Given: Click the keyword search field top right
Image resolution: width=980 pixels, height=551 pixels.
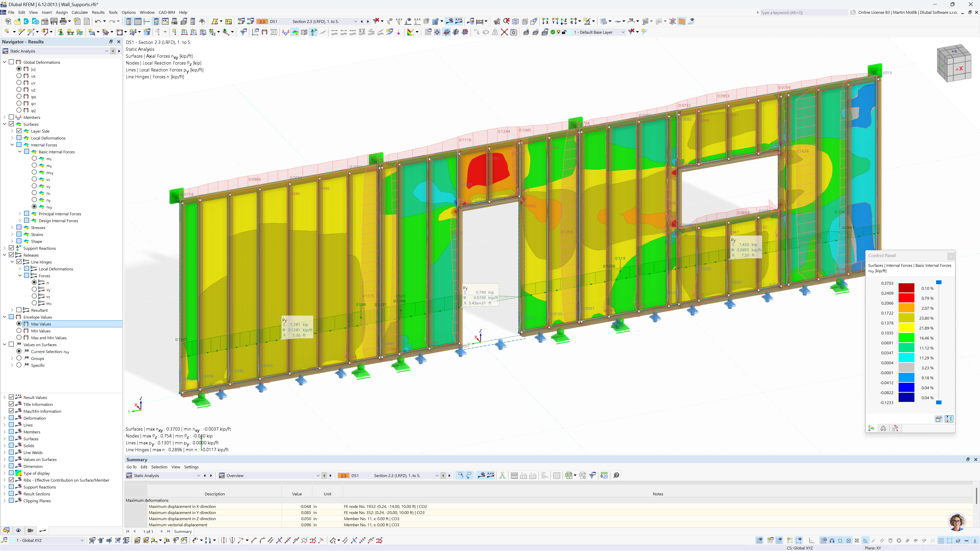Looking at the screenshot, I should point(799,12).
